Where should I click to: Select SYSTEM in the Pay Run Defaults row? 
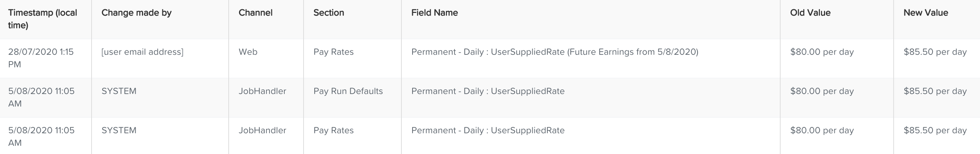coord(119,91)
